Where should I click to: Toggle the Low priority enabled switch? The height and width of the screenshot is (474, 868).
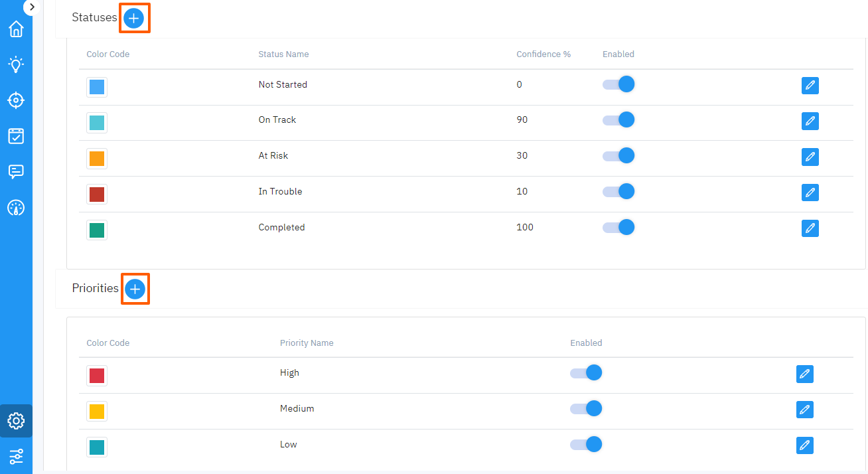586,444
